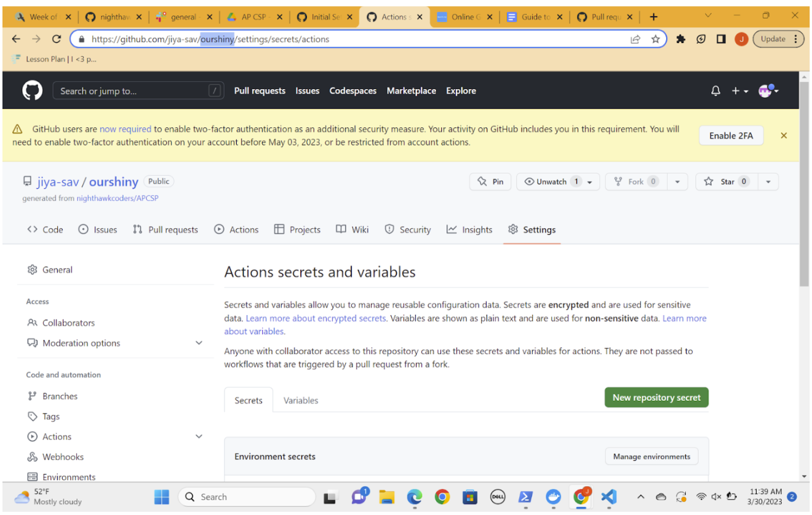
Task: Open Marketplace in top navigation
Action: (412, 91)
